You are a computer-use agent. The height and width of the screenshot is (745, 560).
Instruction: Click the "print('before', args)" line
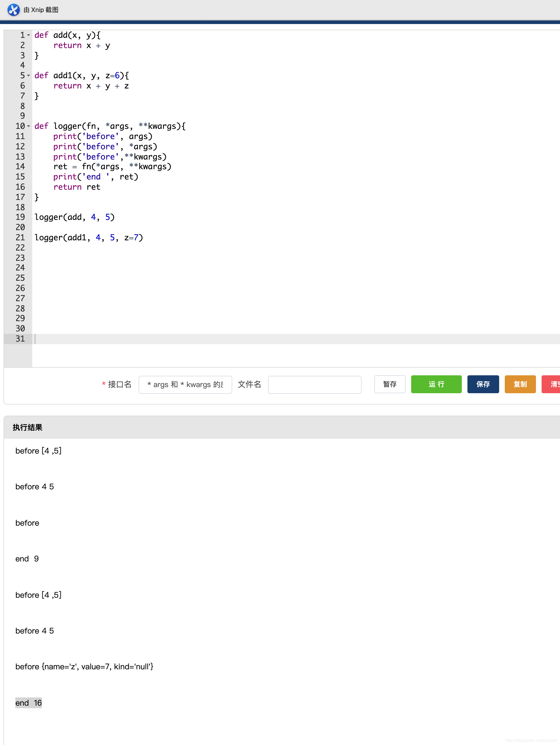103,137
